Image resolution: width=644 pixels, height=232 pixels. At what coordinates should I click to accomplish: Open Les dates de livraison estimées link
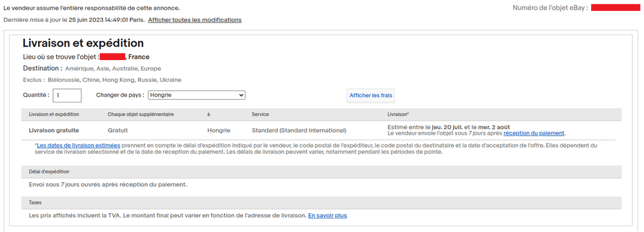tap(79, 146)
